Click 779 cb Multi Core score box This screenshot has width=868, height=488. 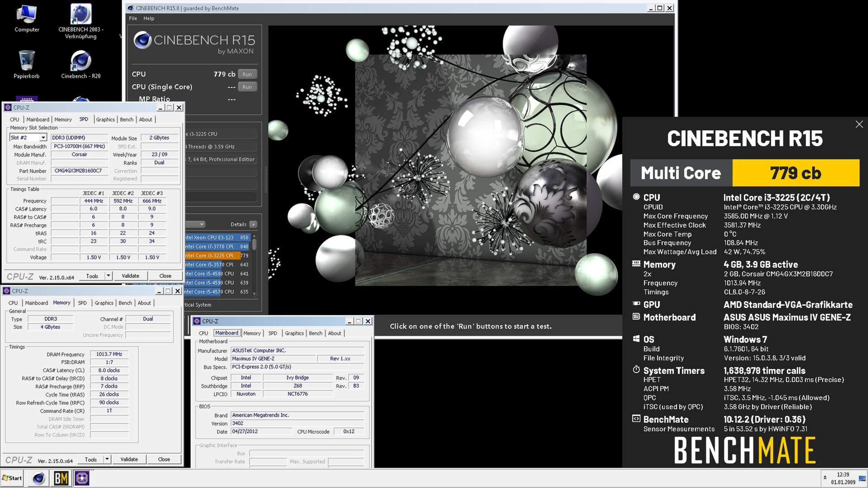tap(796, 173)
